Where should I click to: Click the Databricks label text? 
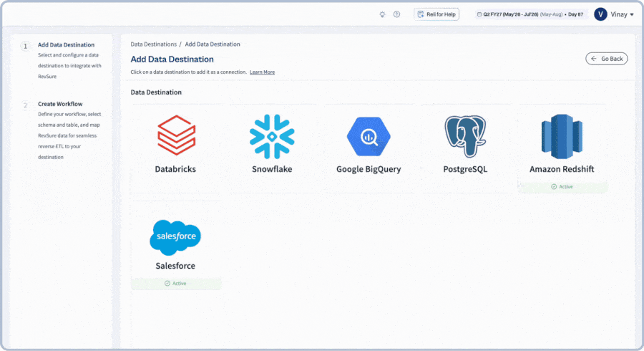pos(175,169)
